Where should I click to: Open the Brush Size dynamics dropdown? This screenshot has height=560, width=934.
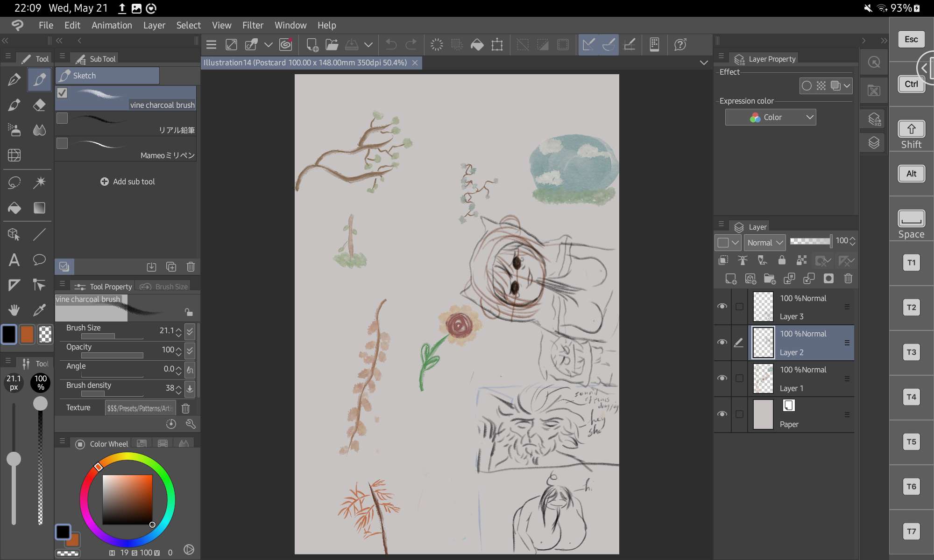click(x=190, y=331)
